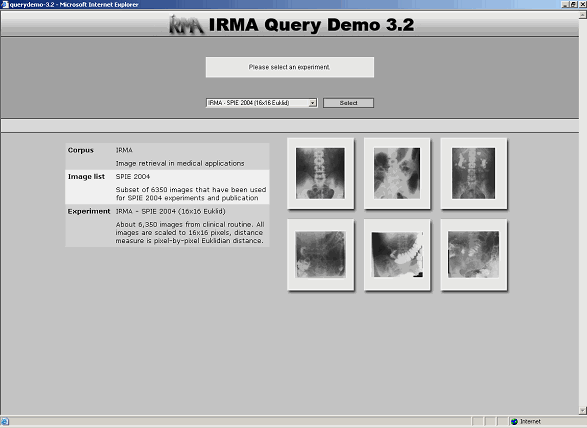Click the Internet zone globe icon
The height and width of the screenshot is (428, 587).
click(514, 422)
